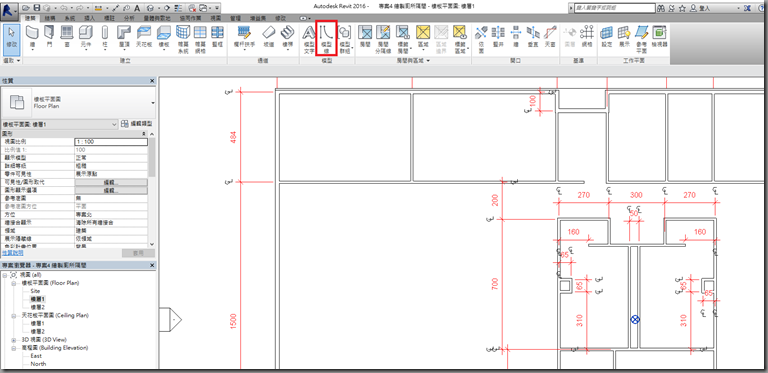Open the 管理 (Manage) ribbon tab
The width and height of the screenshot is (768, 373).
(x=236, y=18)
